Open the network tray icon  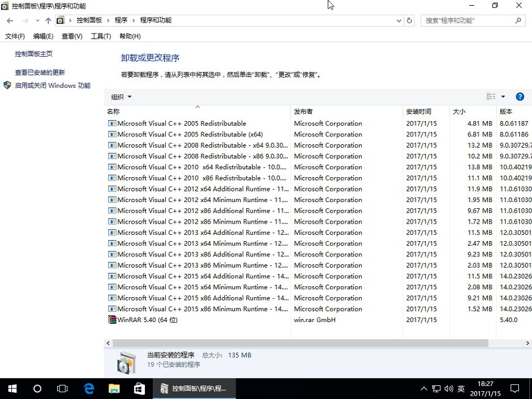(436, 388)
